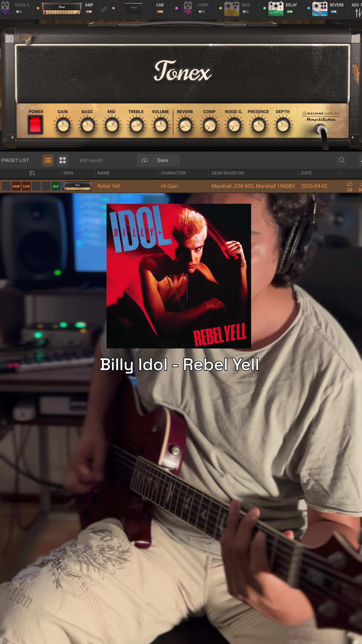The height and width of the screenshot is (644, 362).
Task: Toggle the MOD pedal on/off switch
Action: click(246, 12)
